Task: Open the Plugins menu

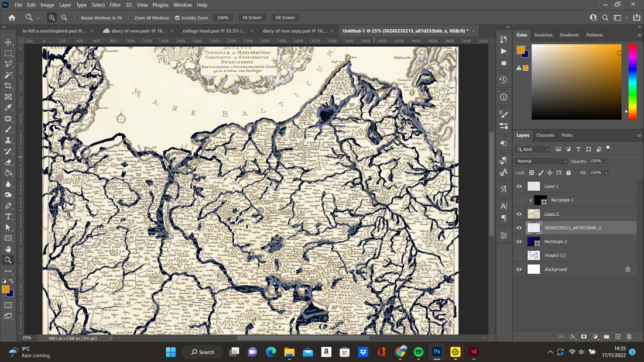Action: 160,5
